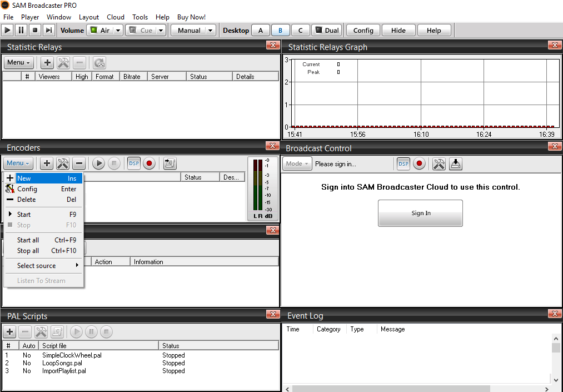Switch to Desktop B layout

click(x=281, y=30)
